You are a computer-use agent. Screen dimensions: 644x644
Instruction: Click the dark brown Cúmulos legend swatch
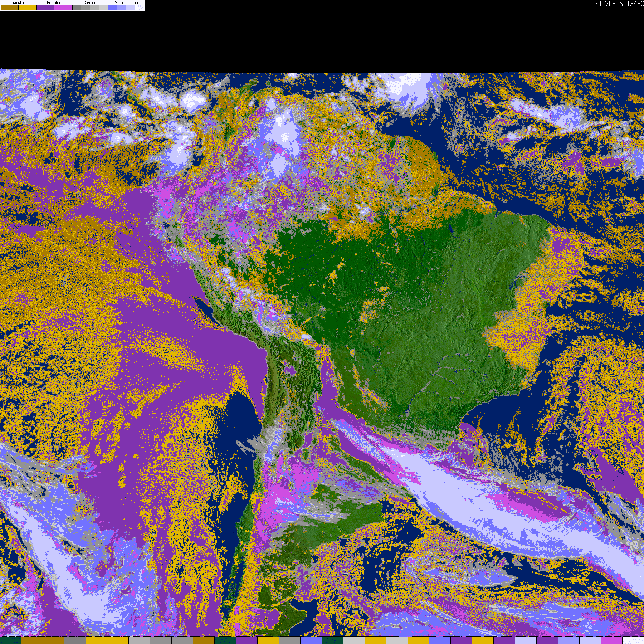click(x=10, y=8)
